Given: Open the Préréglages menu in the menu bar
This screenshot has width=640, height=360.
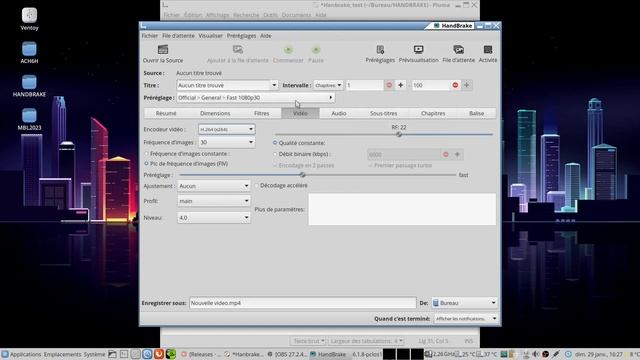Looking at the screenshot, I should (x=241, y=36).
